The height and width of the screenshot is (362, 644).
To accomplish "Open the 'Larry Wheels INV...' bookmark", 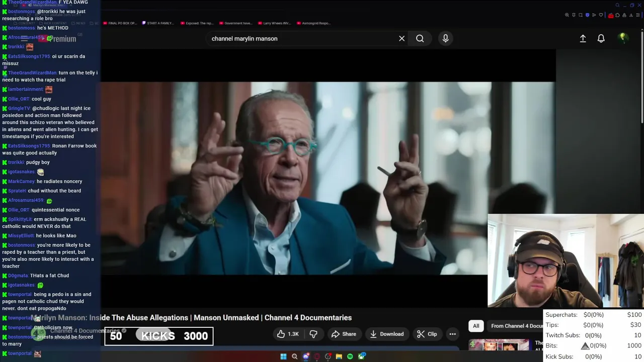I will 274,23.
